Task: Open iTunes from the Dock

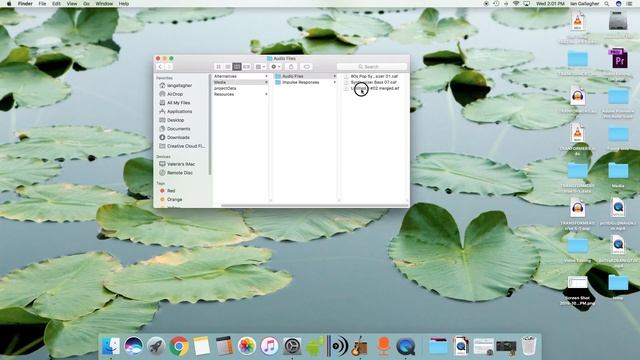Action: [269, 346]
